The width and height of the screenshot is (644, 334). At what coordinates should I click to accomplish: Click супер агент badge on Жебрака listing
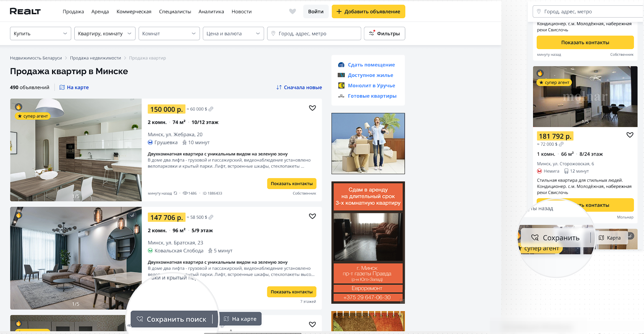[33, 116]
